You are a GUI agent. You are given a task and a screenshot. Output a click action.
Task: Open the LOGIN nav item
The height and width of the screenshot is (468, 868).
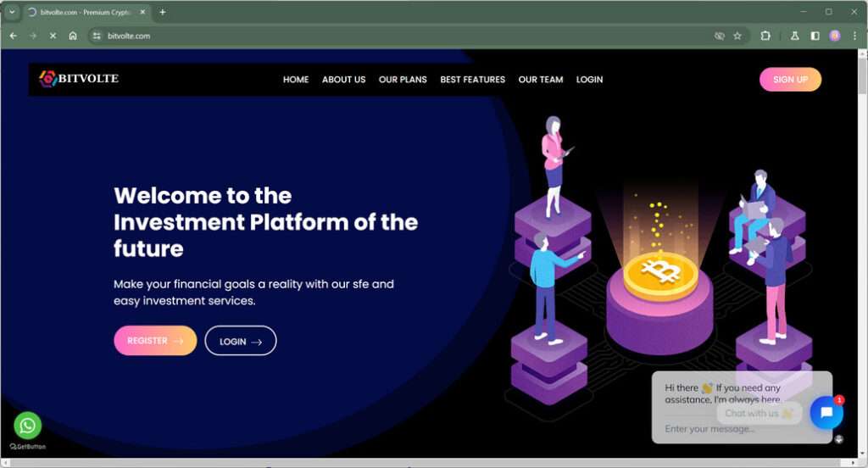tap(590, 79)
